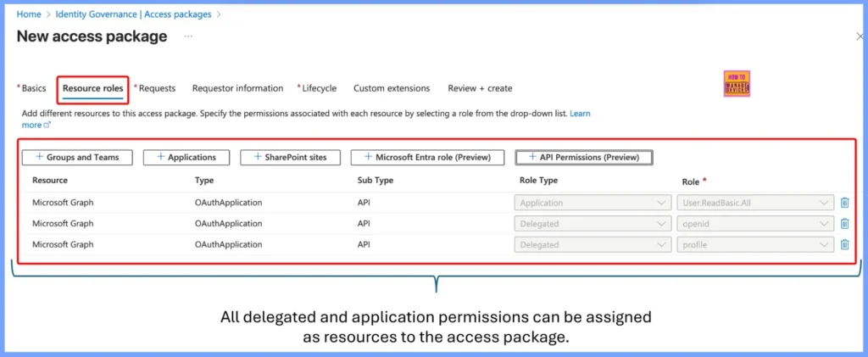Open the Delegated dropdown in the openid row
Viewport: 868px width, 357px height.
pos(591,224)
